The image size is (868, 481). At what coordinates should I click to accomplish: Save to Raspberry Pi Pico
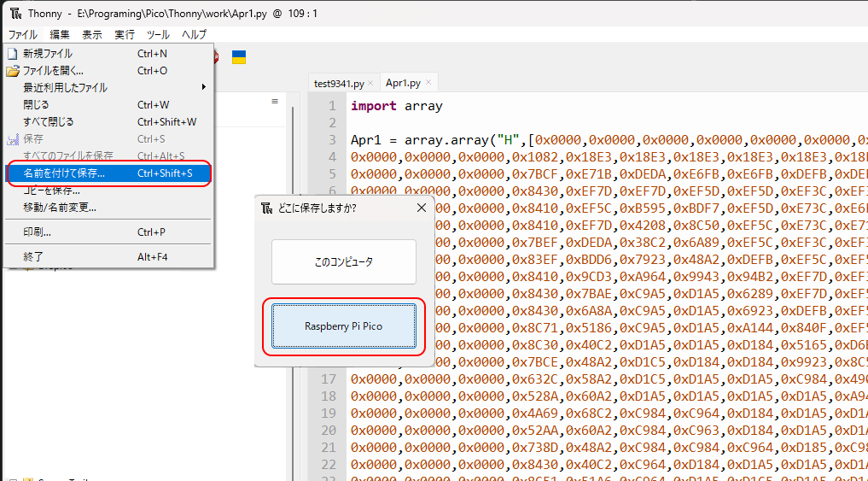pos(344,326)
